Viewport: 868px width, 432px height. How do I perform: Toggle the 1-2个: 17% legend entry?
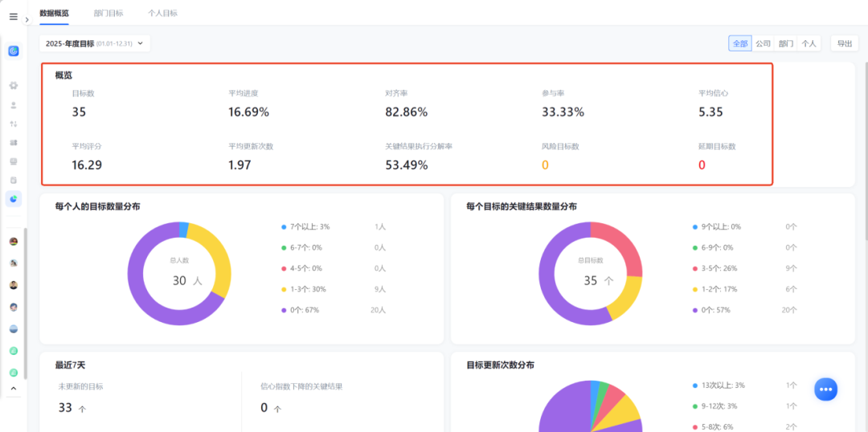click(715, 289)
